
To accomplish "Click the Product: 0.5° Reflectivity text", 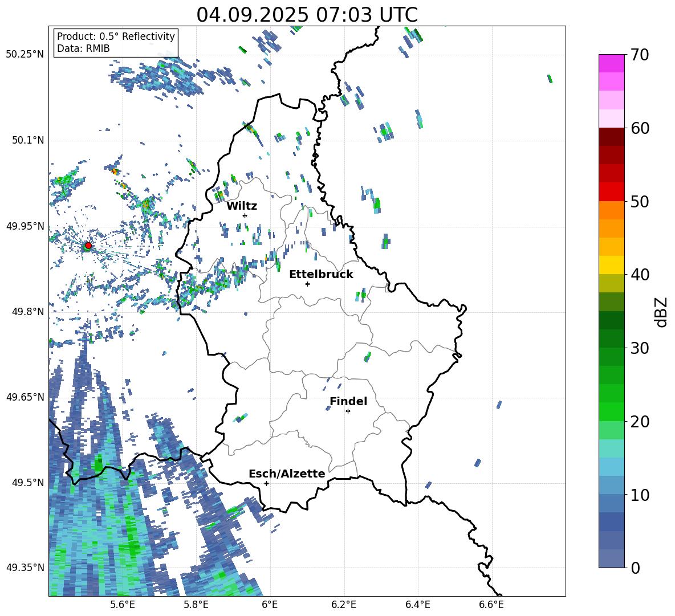I will pyautogui.click(x=116, y=36).
